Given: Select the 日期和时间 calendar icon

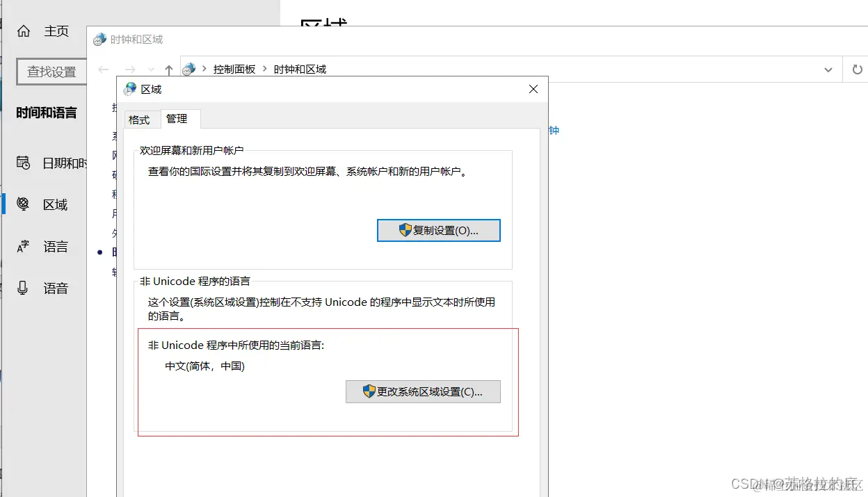Looking at the screenshot, I should [24, 162].
